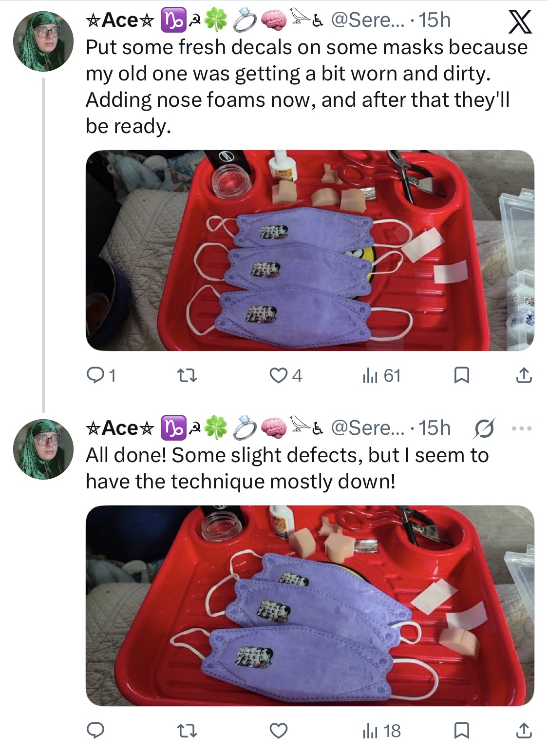
Task: Open second tweet's profile avatar
Action: coord(43,449)
